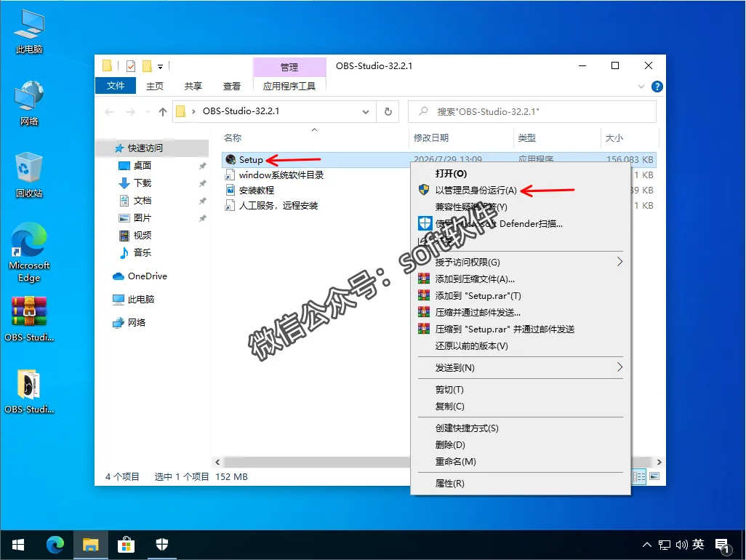Open 文档 in the navigation pane

[x=143, y=201]
